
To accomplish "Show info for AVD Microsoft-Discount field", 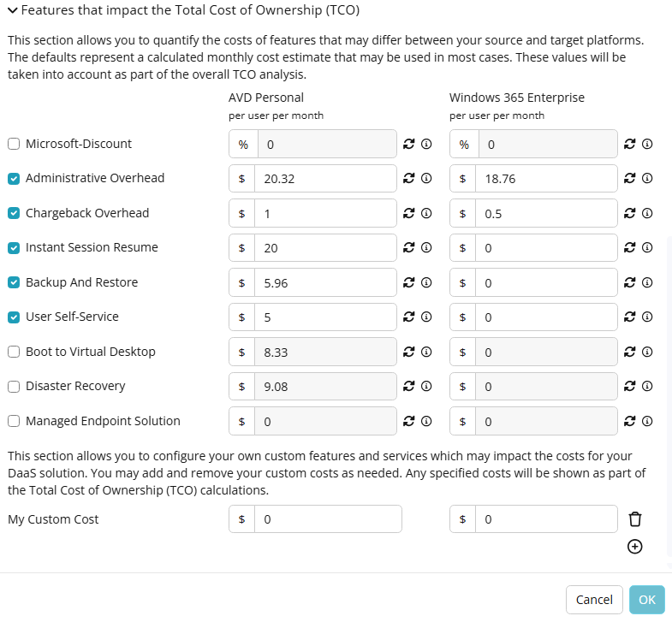I will 426,144.
